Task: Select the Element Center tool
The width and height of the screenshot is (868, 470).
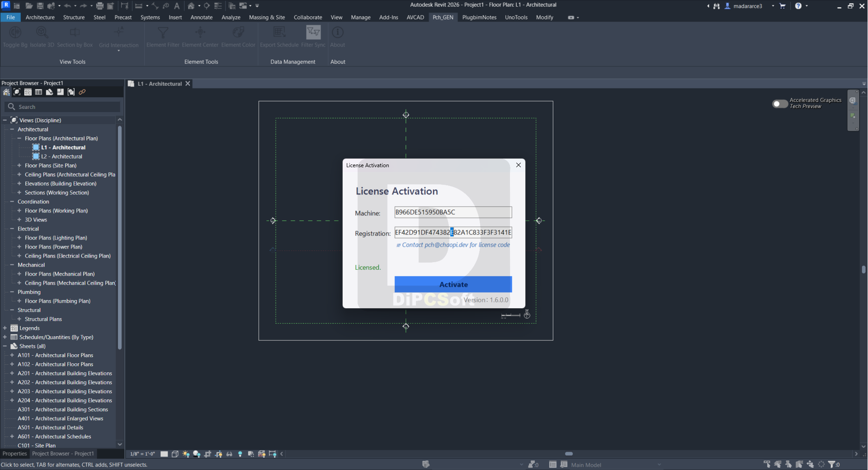Action: pos(200,37)
